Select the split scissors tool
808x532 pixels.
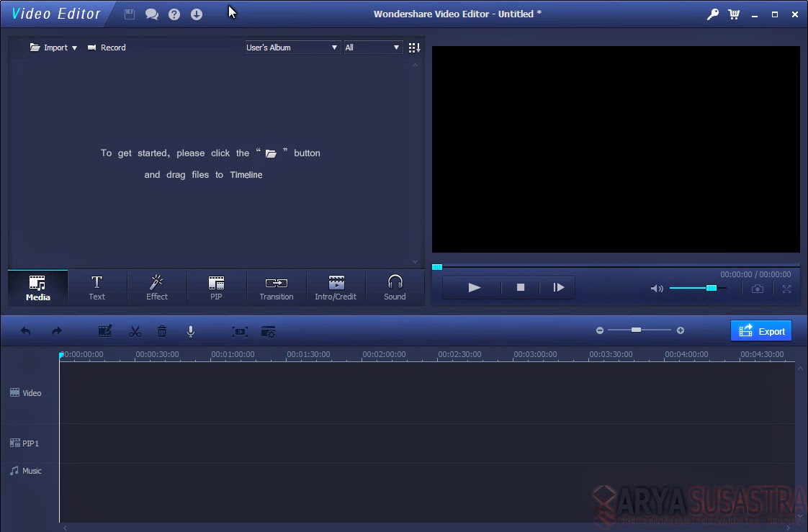(x=134, y=331)
